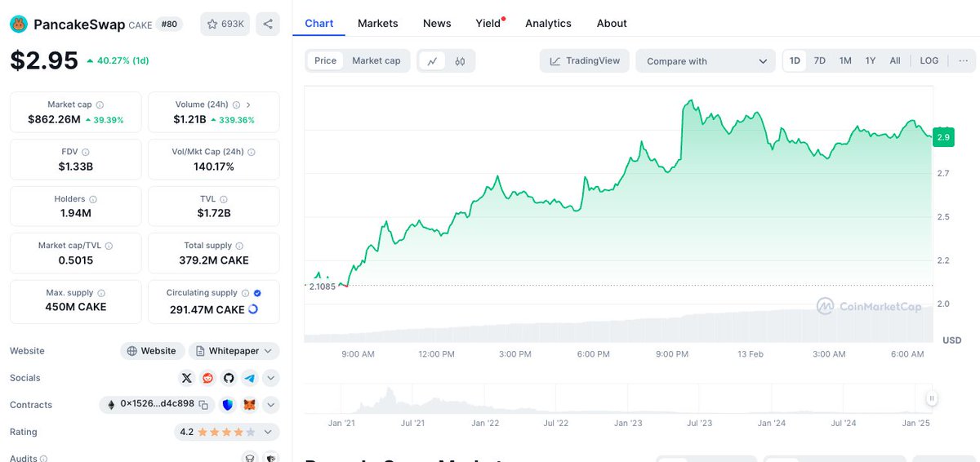Open the X (Twitter) social link

187,378
